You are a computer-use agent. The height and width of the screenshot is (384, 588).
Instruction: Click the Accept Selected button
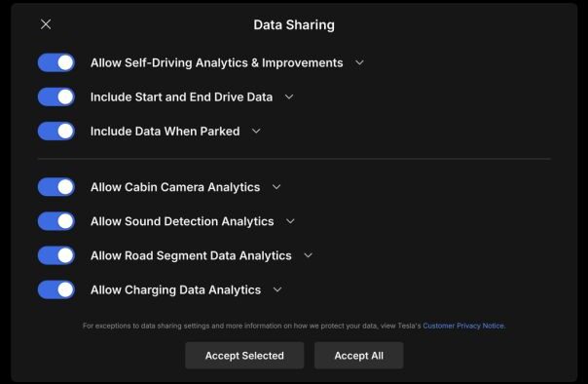244,356
